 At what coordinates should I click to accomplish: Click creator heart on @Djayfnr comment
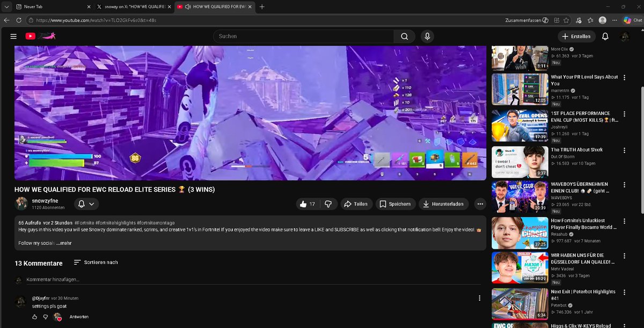[57, 317]
